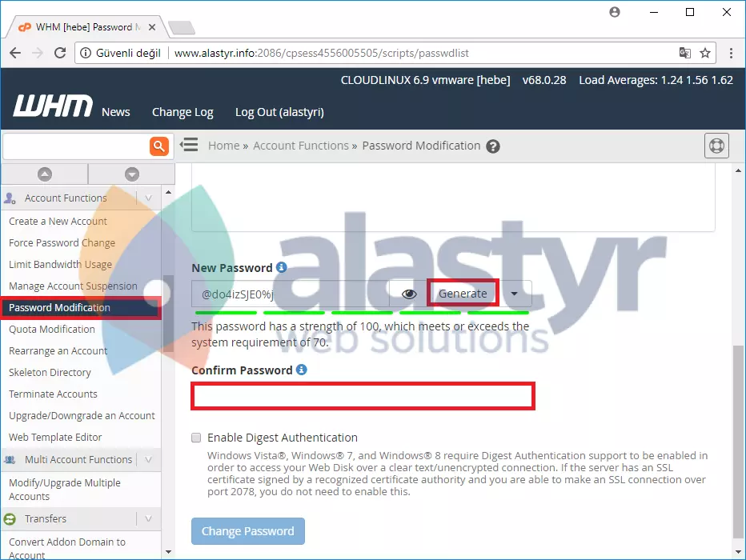Click sidebar scroll down arrow
The height and width of the screenshot is (560, 746).
168,552
